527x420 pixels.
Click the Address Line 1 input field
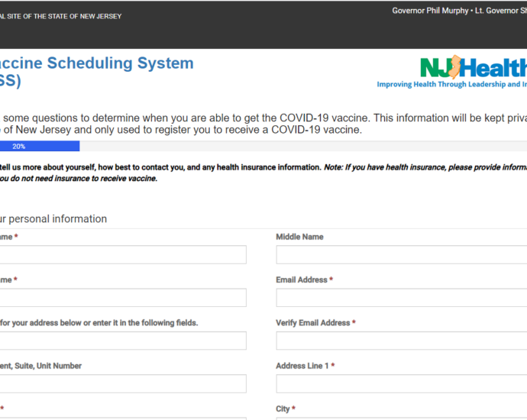click(x=401, y=383)
